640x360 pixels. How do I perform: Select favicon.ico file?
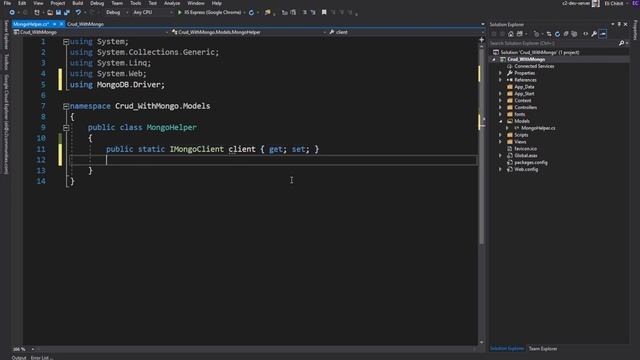pos(525,149)
